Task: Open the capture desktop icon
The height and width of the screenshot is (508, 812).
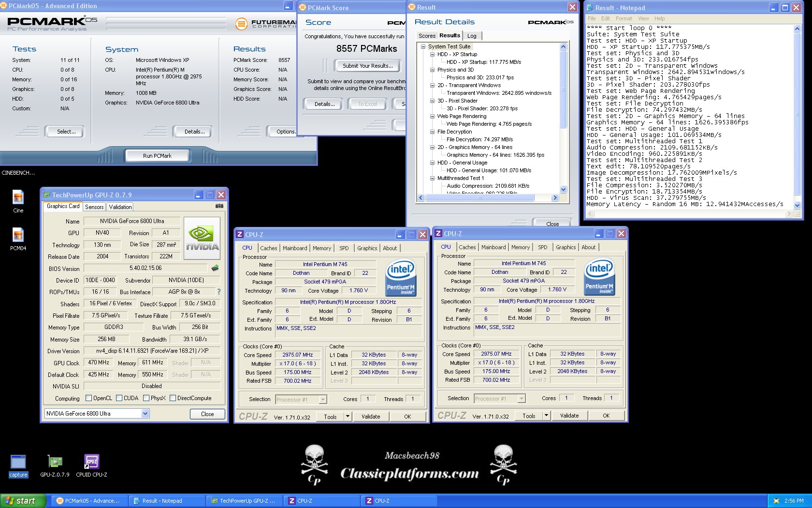Action: pos(18,466)
